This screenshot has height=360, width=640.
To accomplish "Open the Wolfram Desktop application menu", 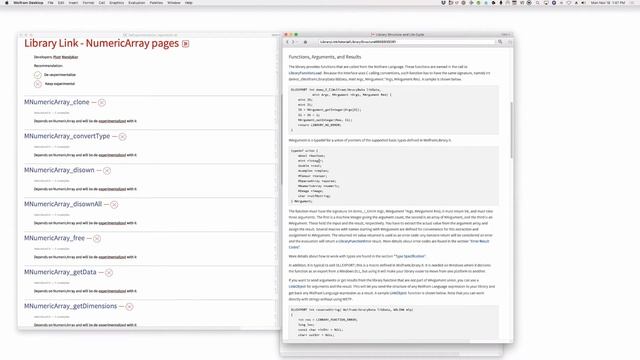I will pyautogui.click(x=28, y=2).
